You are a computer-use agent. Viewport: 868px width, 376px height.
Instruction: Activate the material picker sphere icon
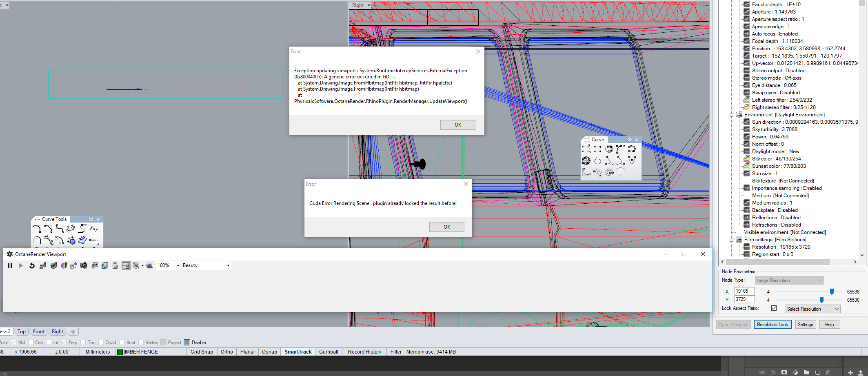[53, 266]
